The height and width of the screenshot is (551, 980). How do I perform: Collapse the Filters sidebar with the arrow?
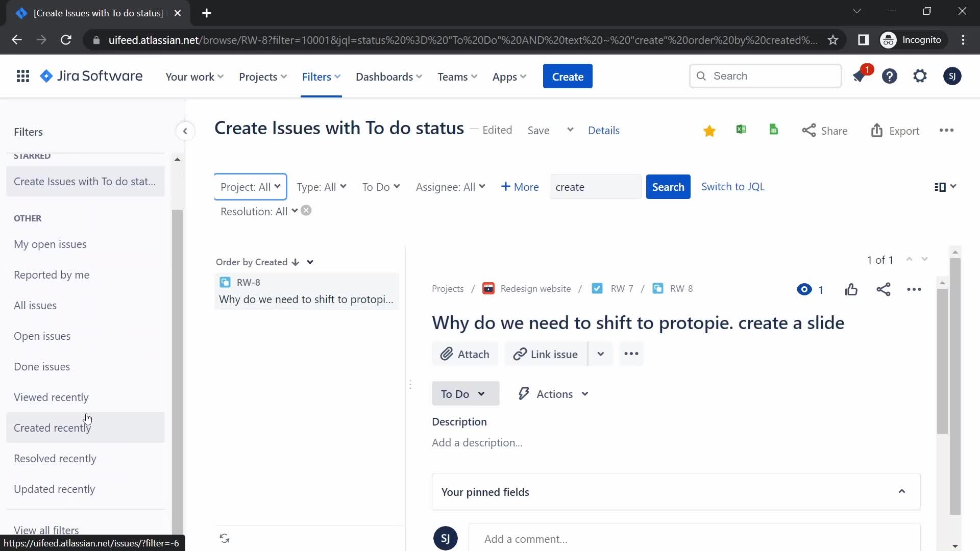[185, 131]
